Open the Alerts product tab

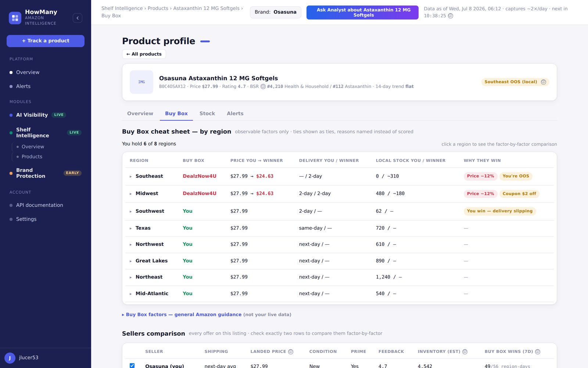pyautogui.click(x=235, y=113)
